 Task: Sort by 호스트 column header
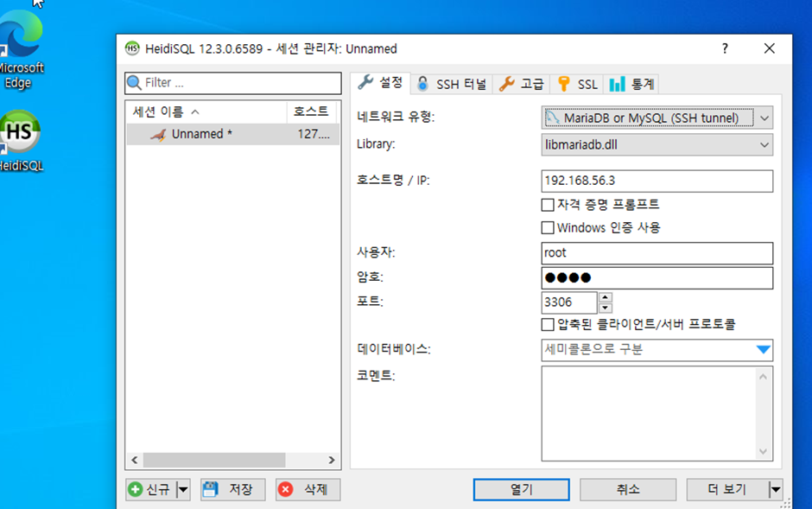tap(311, 111)
